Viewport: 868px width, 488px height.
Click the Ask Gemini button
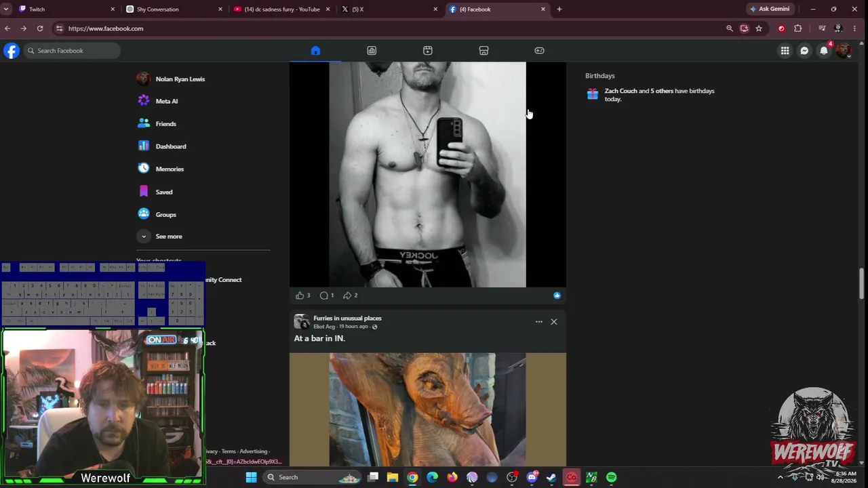pyautogui.click(x=770, y=9)
